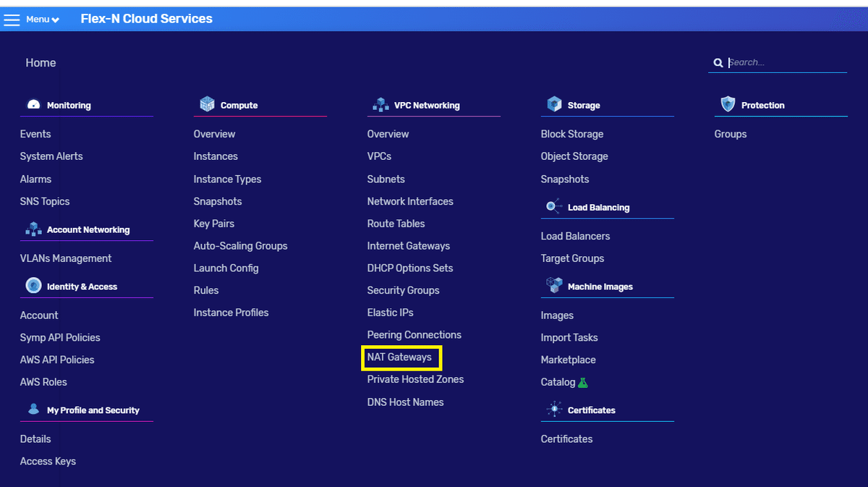Open Network Interfaces
Image resolution: width=868 pixels, height=487 pixels.
[x=410, y=201]
